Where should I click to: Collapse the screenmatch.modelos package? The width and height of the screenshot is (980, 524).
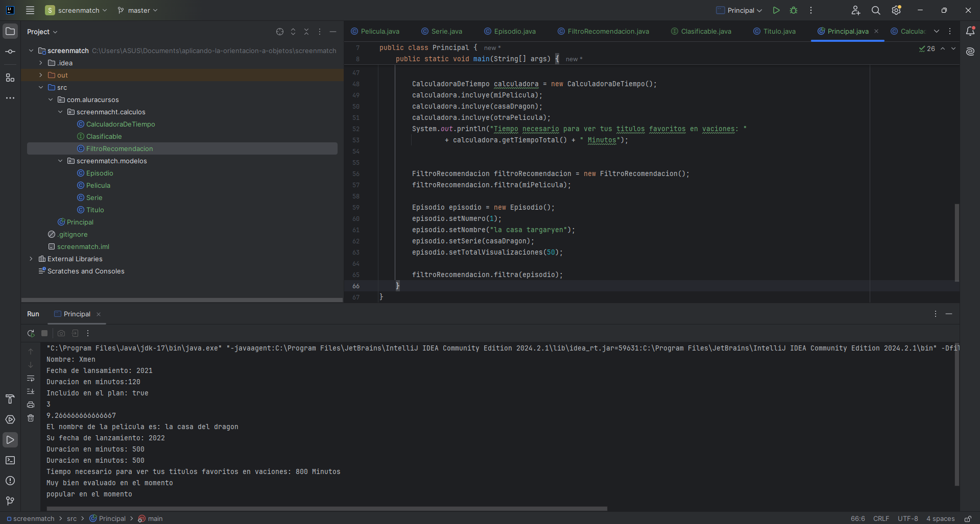[60, 161]
